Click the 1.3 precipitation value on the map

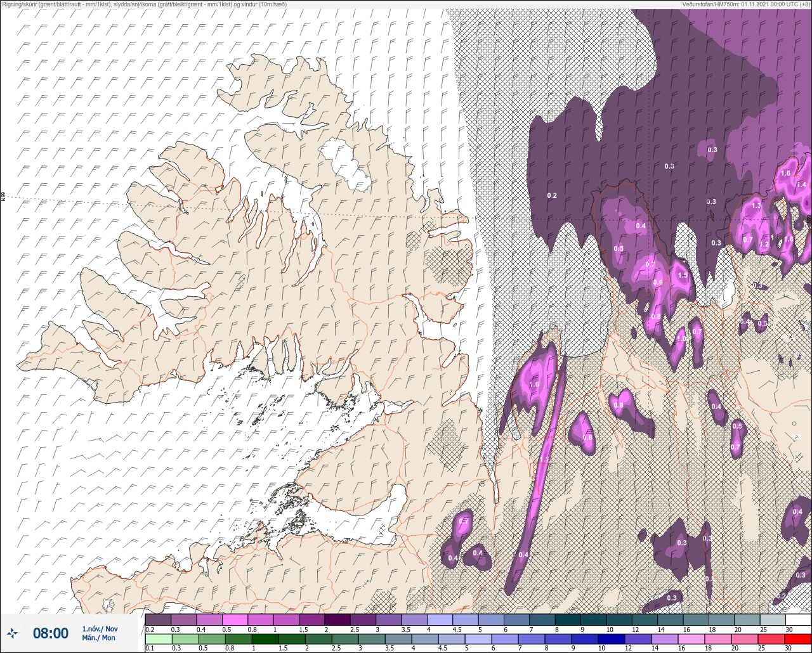pos(756,206)
